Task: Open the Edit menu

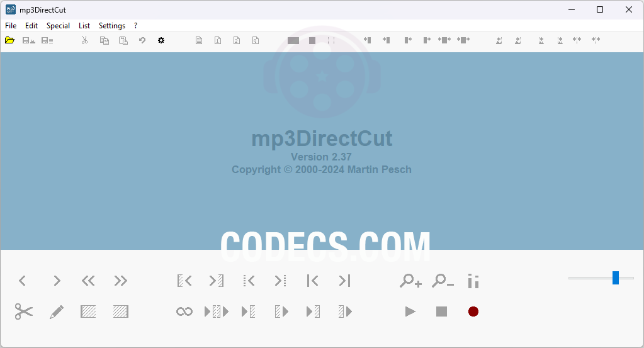Action: (31, 25)
